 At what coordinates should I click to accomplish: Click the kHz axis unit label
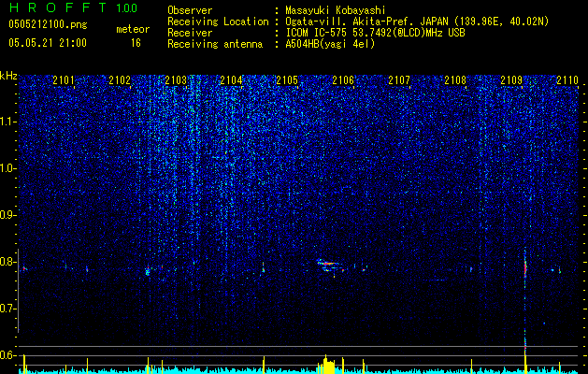click(x=8, y=76)
